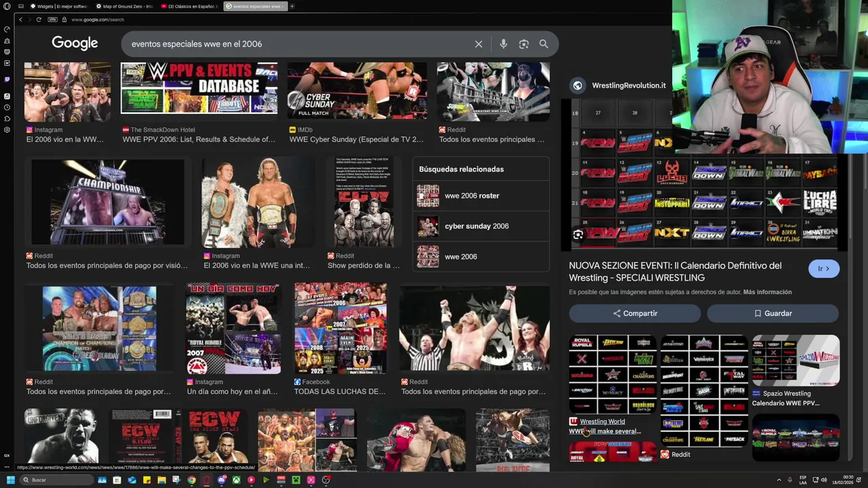Switch to the Clásicos en Español tab
This screenshot has width=868, height=488.
coord(190,6)
